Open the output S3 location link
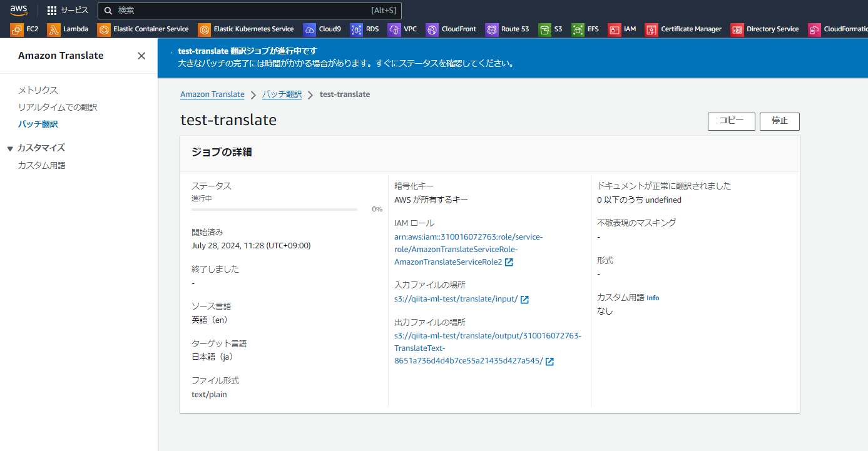Screen dimensions: 868x451 [488, 348]
